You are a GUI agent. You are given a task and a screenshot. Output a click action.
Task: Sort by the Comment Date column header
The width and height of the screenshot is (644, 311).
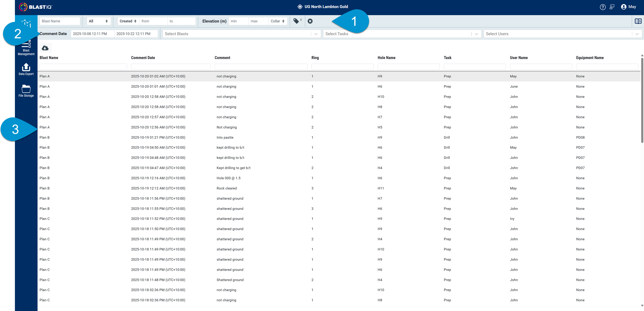point(143,58)
